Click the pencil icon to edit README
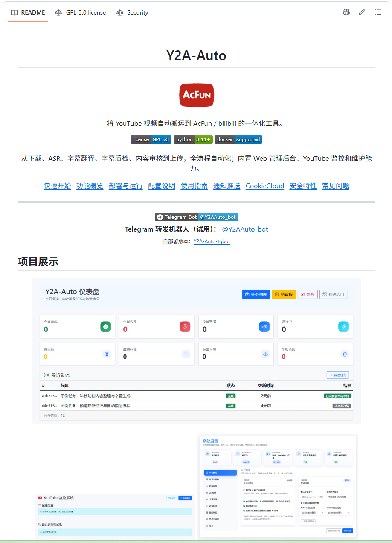392x543 pixels. (362, 12)
